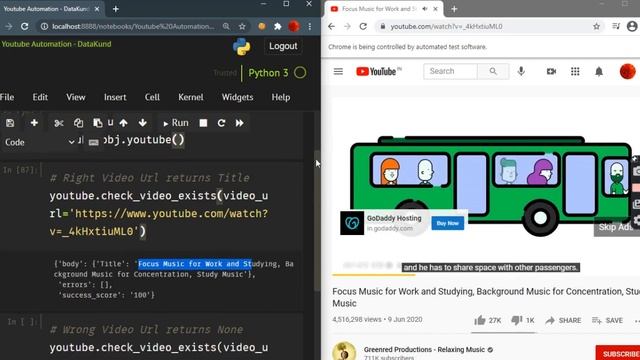The width and height of the screenshot is (640, 360).
Task: Open YouTube notifications bell
Action: pos(599,72)
